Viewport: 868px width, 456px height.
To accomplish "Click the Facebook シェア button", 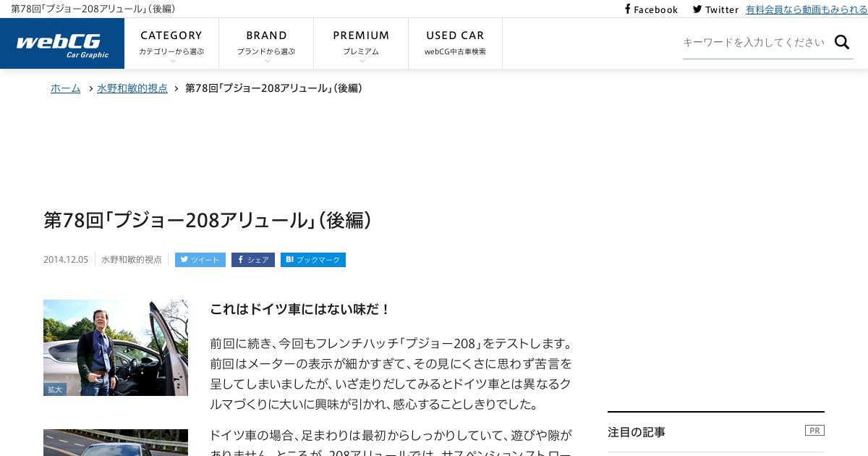I will pyautogui.click(x=253, y=260).
